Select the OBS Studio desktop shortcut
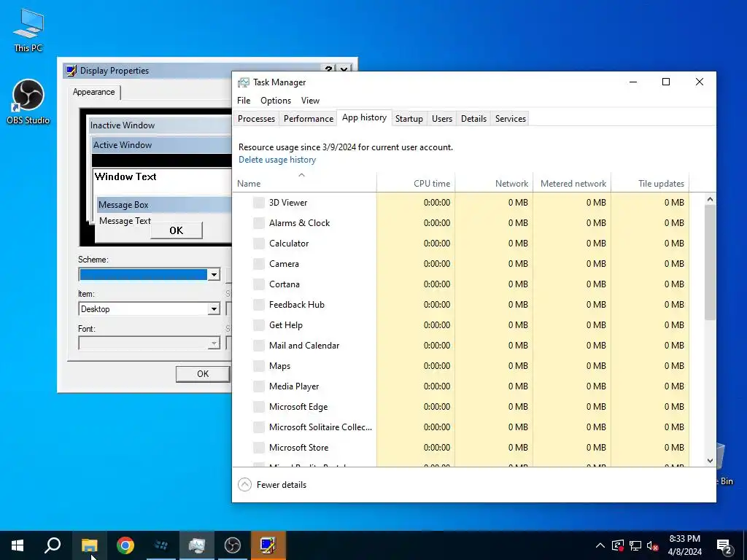 click(x=28, y=102)
